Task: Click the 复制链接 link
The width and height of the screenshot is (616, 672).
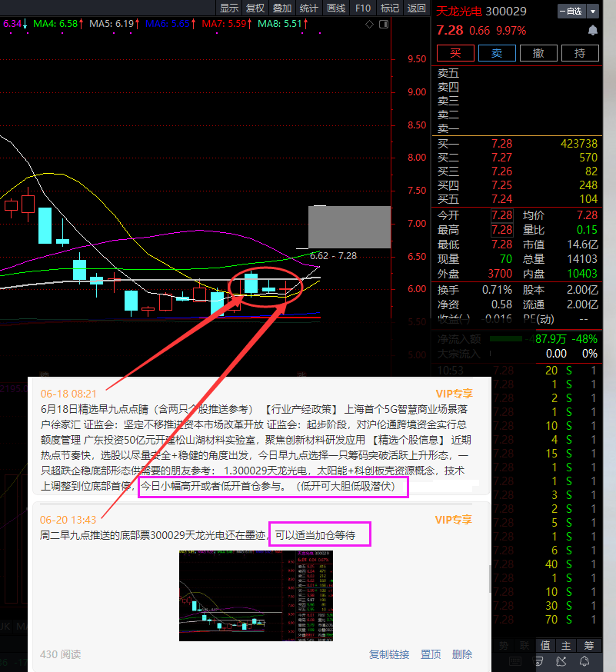Action: coord(389,654)
